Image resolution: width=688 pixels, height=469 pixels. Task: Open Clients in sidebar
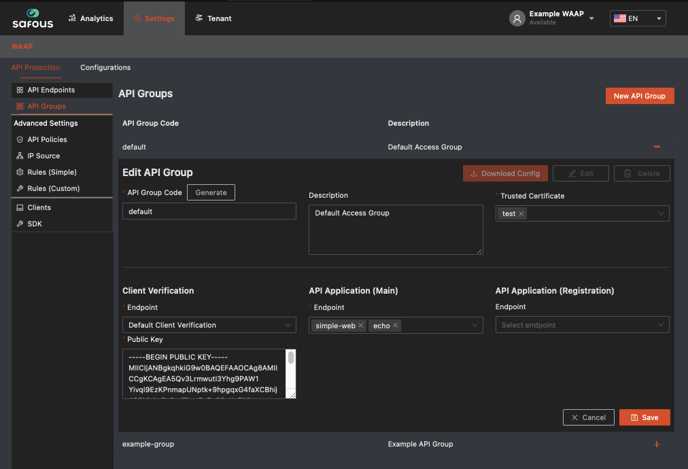coord(61,208)
